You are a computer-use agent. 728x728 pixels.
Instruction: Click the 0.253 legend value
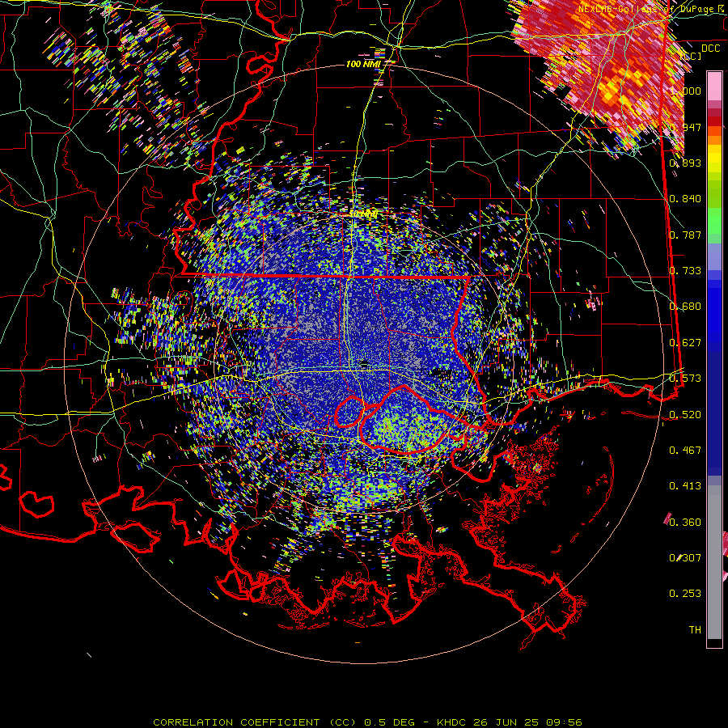click(685, 594)
